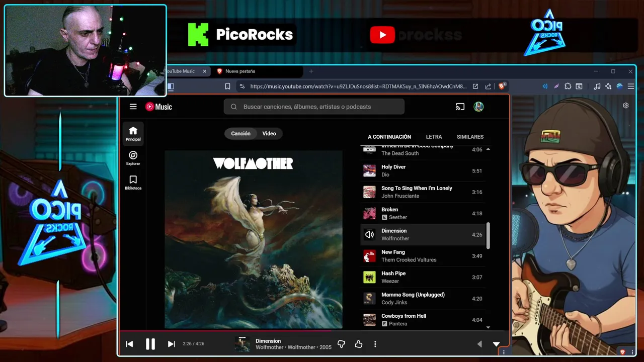
Task: Click The Dead South artist name
Action: 400,153
